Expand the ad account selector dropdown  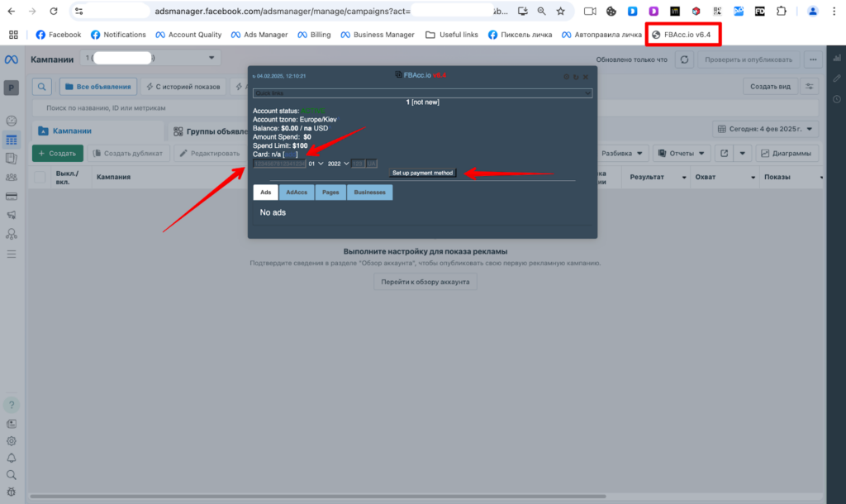pos(150,58)
